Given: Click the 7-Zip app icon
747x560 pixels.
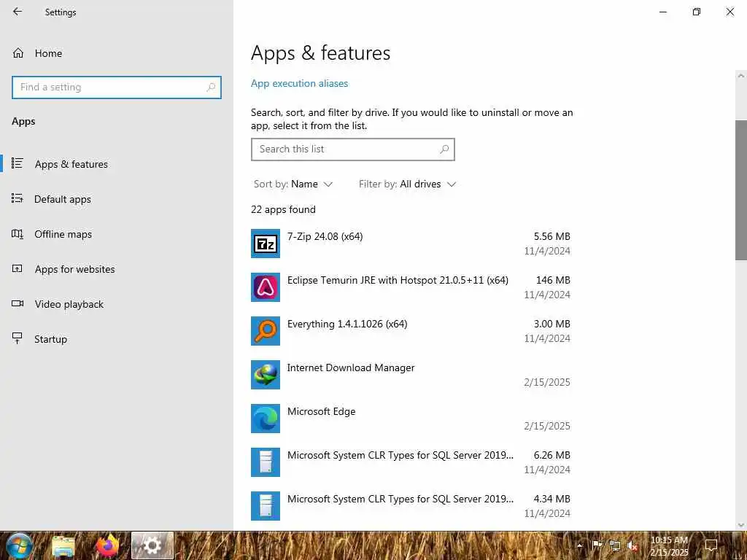Looking at the screenshot, I should click(266, 244).
